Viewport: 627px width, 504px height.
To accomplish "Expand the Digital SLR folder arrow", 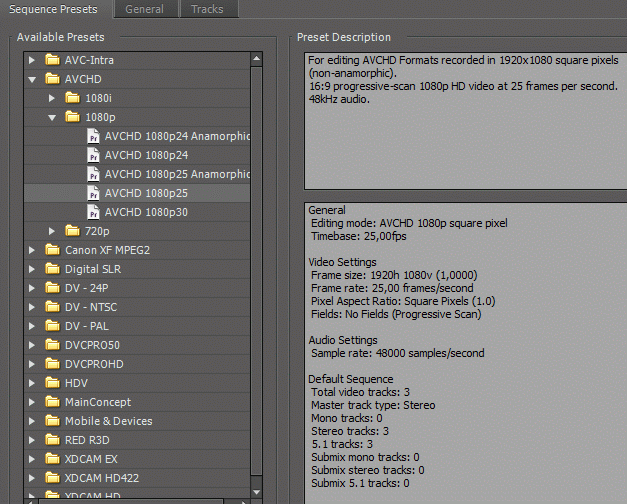I will pyautogui.click(x=32, y=269).
